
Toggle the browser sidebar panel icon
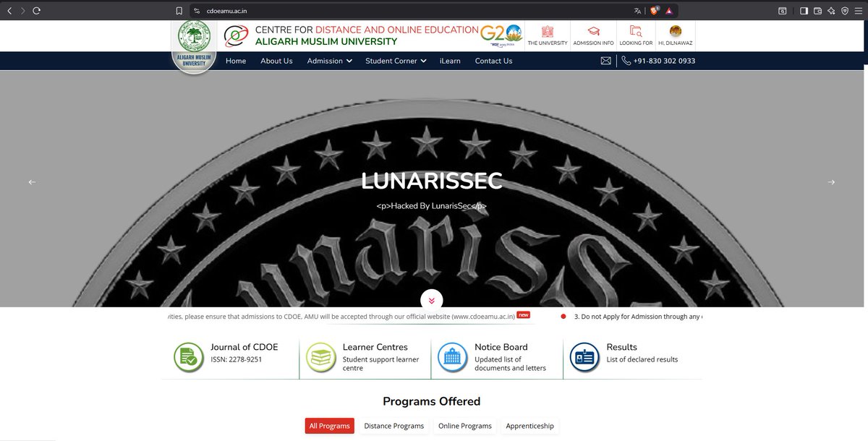tap(804, 11)
